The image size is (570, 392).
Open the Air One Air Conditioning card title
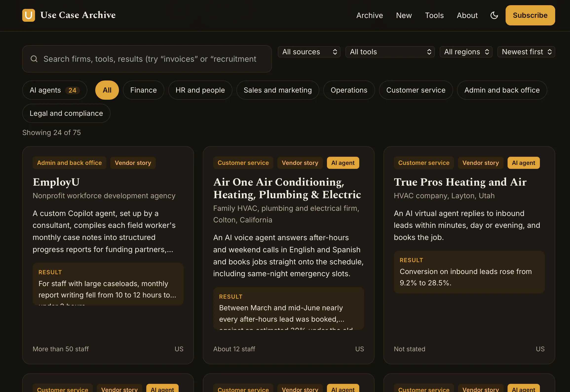[x=287, y=188]
